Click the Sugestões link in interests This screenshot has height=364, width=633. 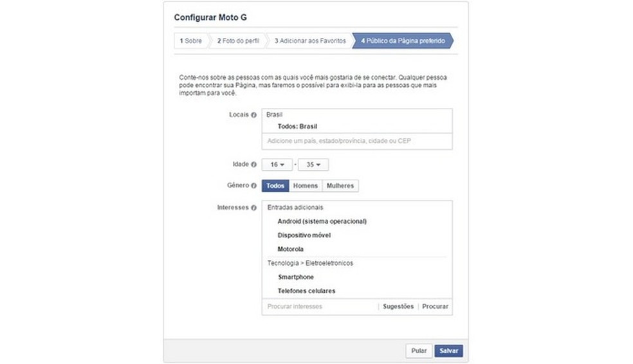398,307
